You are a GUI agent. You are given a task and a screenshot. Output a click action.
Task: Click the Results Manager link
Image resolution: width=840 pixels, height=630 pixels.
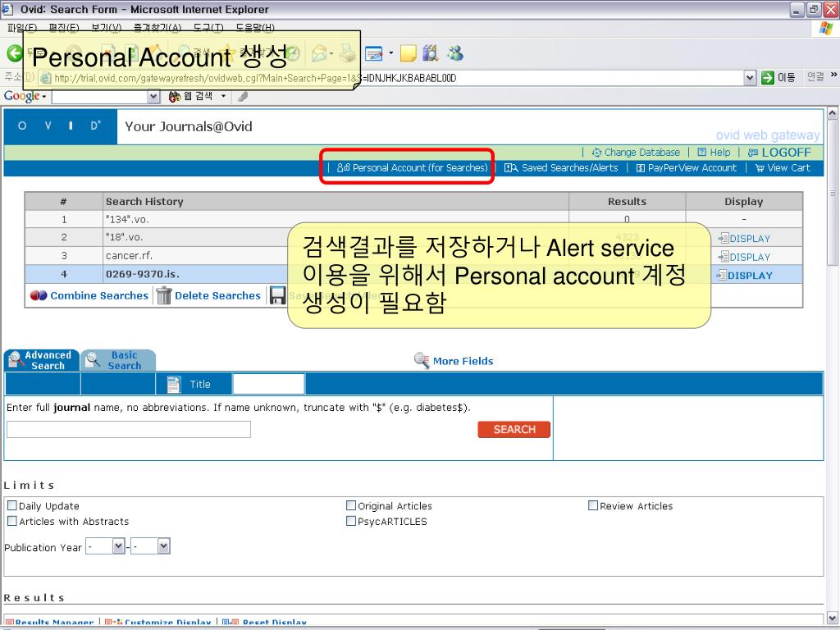coord(49,623)
